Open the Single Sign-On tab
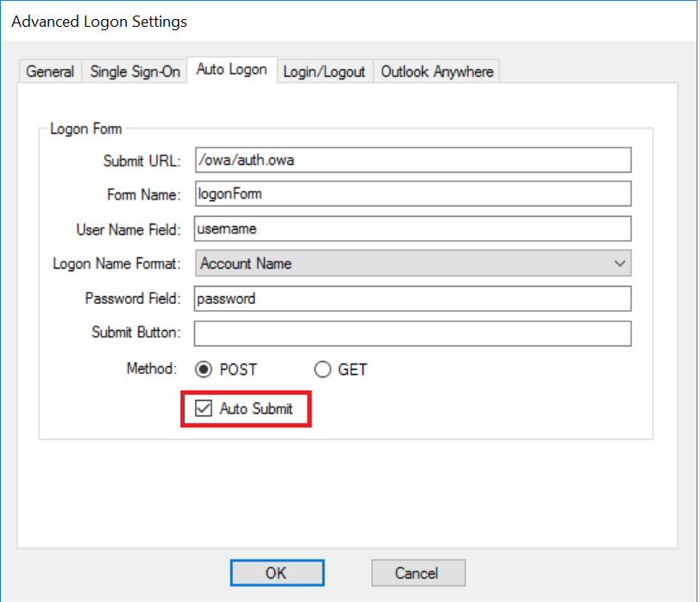This screenshot has width=700, height=602. click(x=136, y=72)
